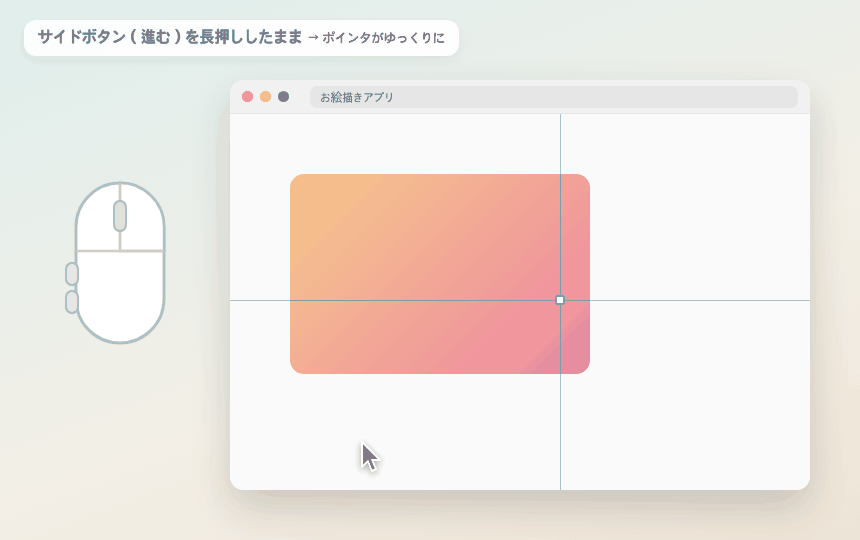The width and height of the screenshot is (860, 540).
Task: Click the ポインタがゆっくりに text
Action: click(383, 38)
